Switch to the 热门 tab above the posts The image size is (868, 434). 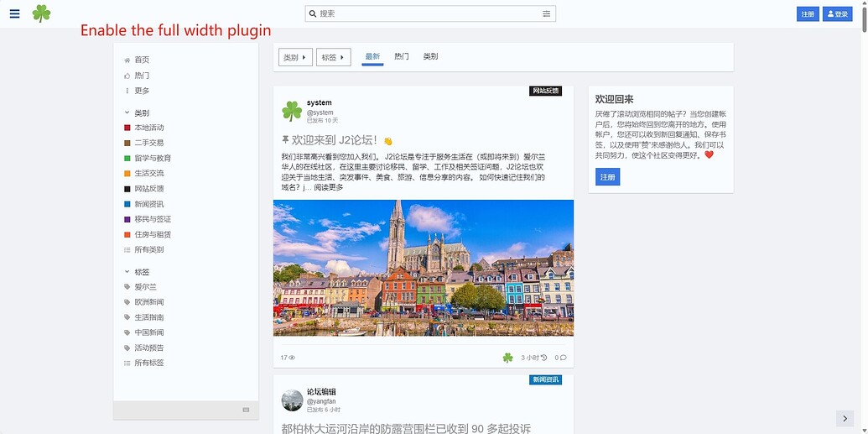coord(402,56)
